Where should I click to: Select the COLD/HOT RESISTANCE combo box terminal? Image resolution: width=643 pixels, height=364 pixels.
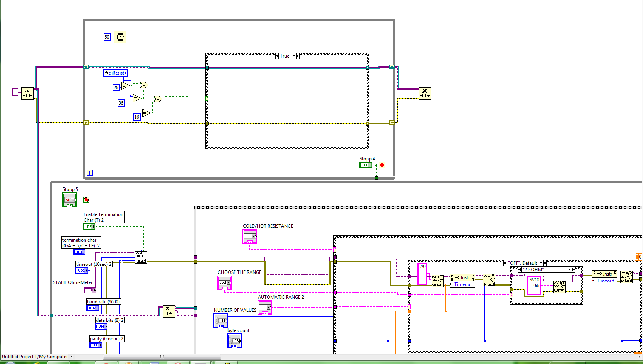coord(250,236)
